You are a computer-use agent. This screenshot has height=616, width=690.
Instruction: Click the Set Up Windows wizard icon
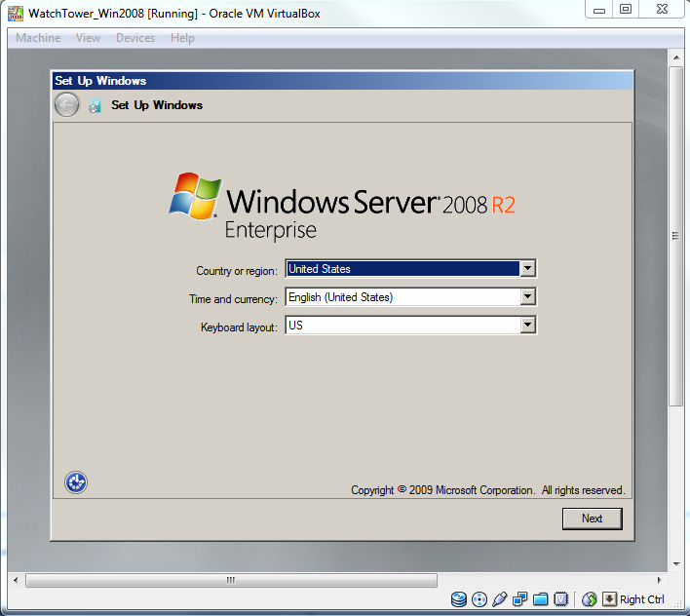96,106
